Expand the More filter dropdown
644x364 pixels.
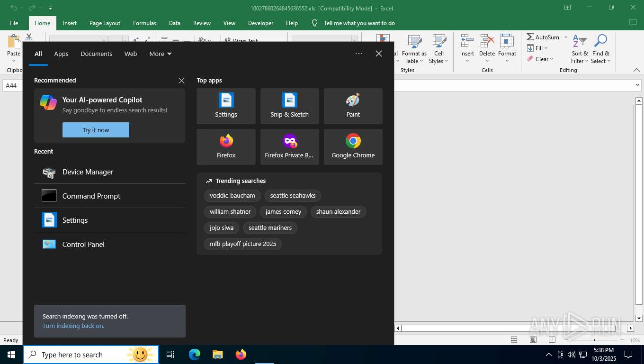[161, 54]
